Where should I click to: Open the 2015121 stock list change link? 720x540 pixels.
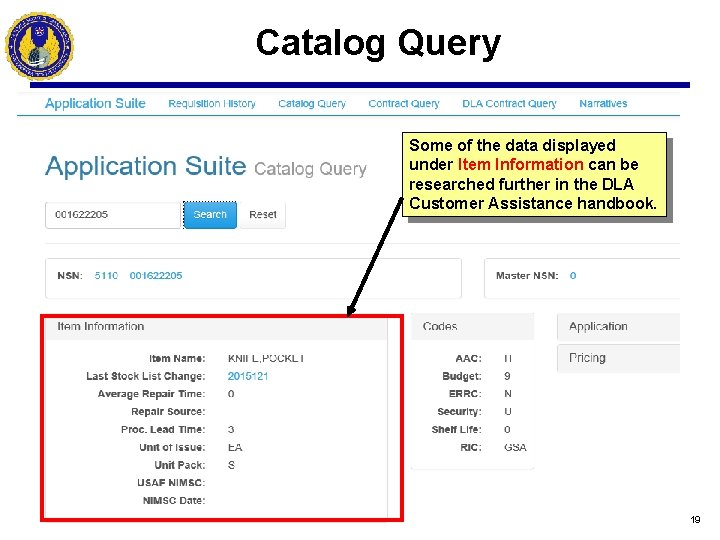click(x=248, y=376)
